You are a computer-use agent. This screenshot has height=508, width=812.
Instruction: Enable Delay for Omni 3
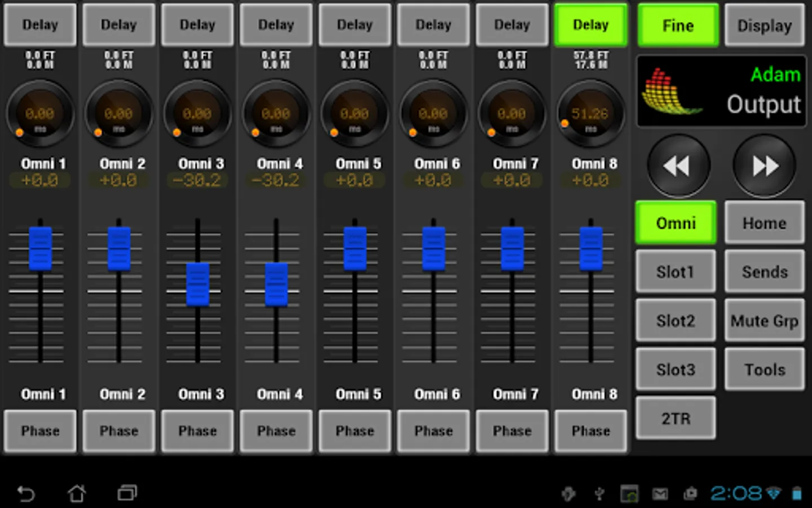click(x=197, y=25)
